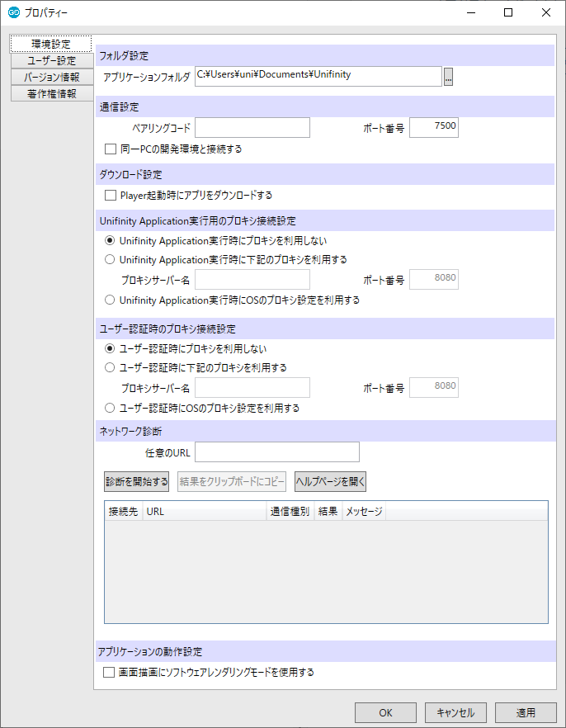Select Unifinity Application実行時にOSのプロキシ設定を利用する
This screenshot has width=566, height=728.
(x=110, y=300)
